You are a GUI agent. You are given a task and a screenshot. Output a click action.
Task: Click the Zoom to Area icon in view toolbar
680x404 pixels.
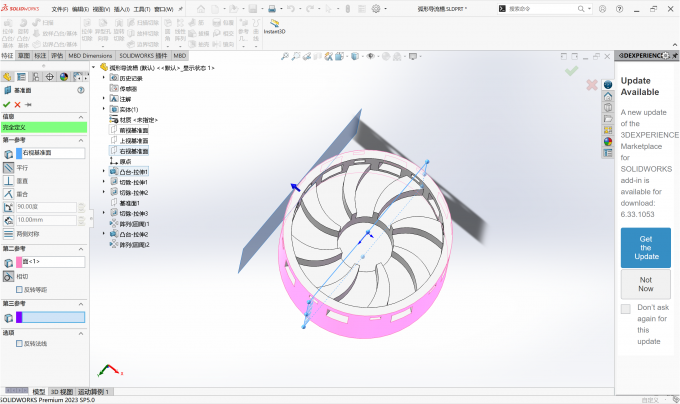click(296, 56)
